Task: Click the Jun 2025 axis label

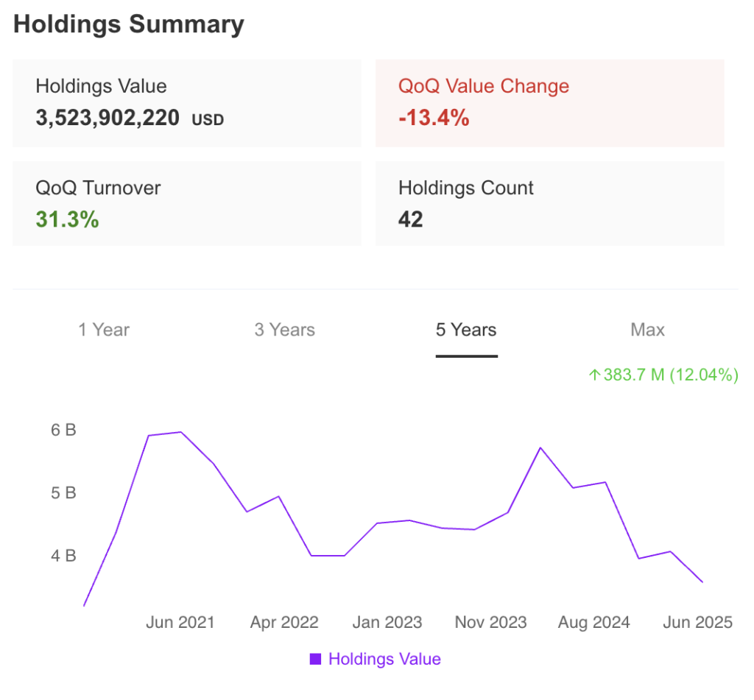Action: [697, 623]
